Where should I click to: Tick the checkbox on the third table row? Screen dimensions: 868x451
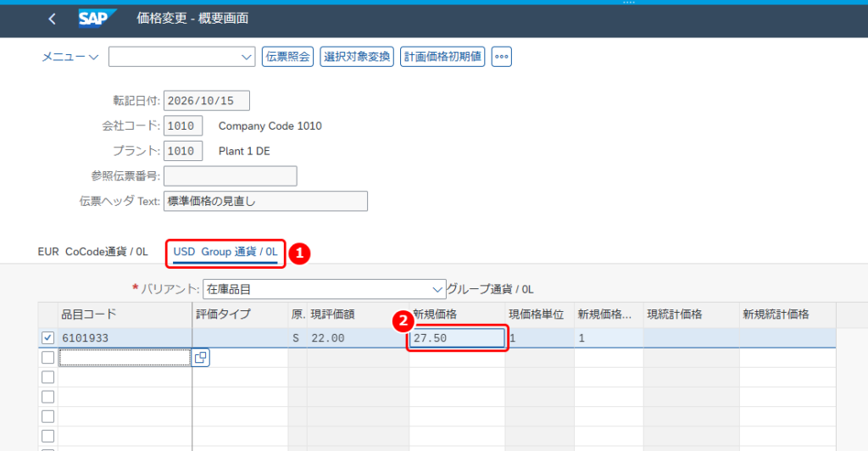pos(48,377)
